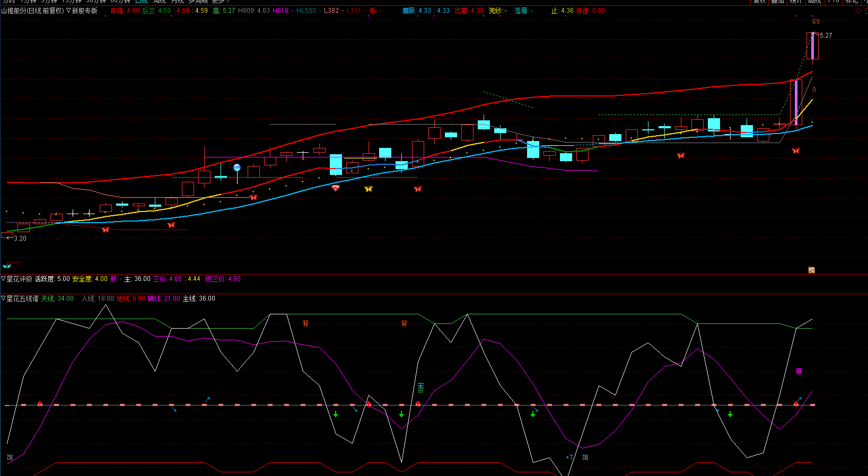Select the first candle at the 3.20 low
This screenshot has width=868, height=476.
(7, 235)
